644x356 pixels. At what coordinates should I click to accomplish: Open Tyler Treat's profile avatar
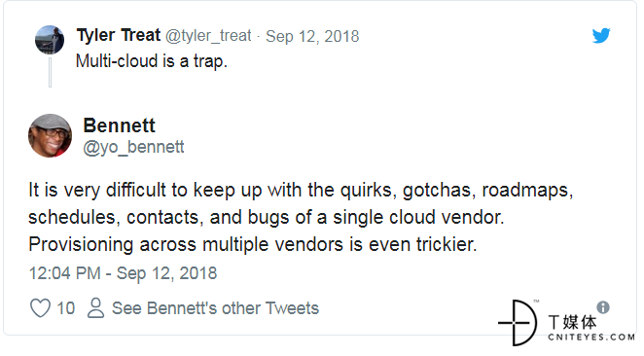[x=50, y=40]
